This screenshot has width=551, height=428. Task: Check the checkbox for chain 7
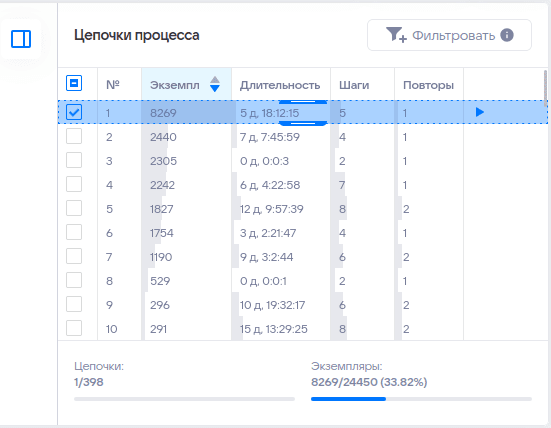coord(74,257)
